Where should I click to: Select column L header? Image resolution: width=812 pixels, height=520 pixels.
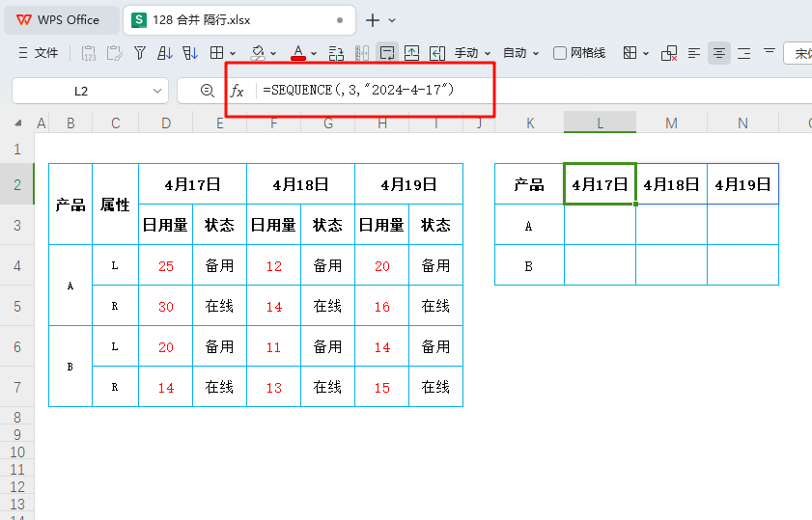(601, 123)
